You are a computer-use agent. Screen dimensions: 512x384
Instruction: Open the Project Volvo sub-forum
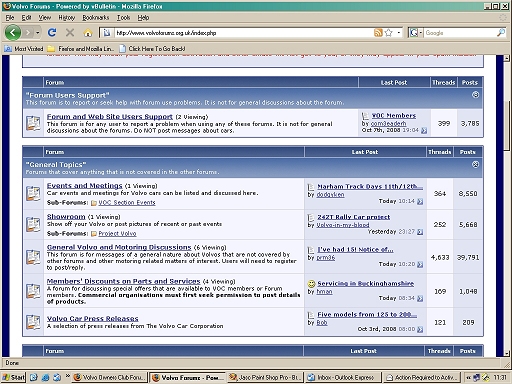click(117, 234)
